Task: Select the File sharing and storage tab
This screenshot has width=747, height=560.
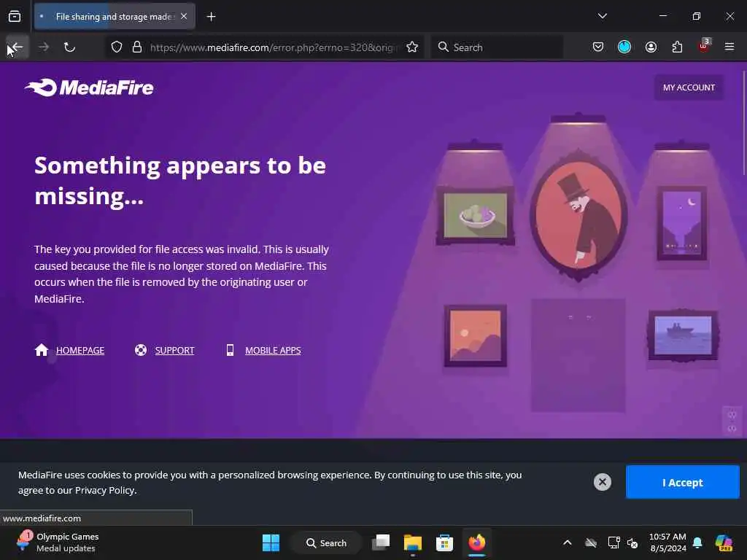Action: pos(115,17)
